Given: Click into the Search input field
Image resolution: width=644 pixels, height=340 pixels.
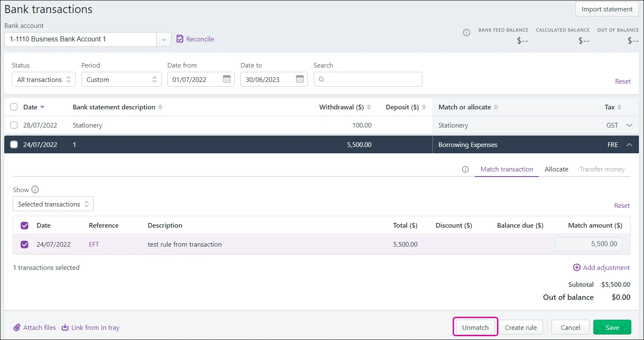Looking at the screenshot, I should (x=368, y=79).
